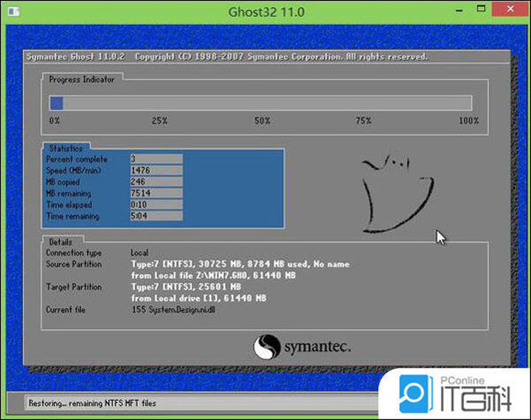Minimize the Ghost32 11.0 window
Image resolution: width=531 pixels, height=420 pixels.
tap(459, 11)
